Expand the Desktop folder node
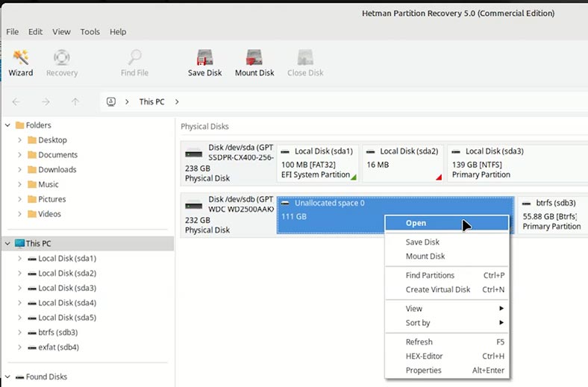Screen dimensions: 588x387 click(19, 140)
